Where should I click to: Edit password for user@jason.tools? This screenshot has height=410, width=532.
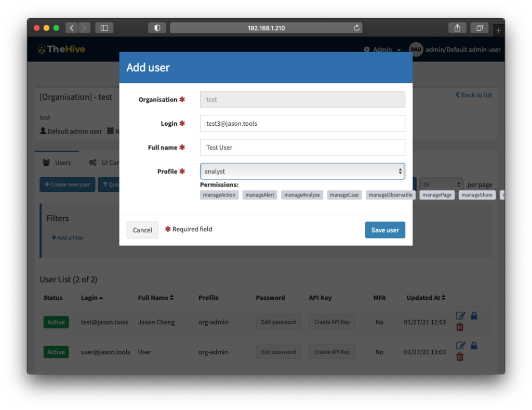278,352
